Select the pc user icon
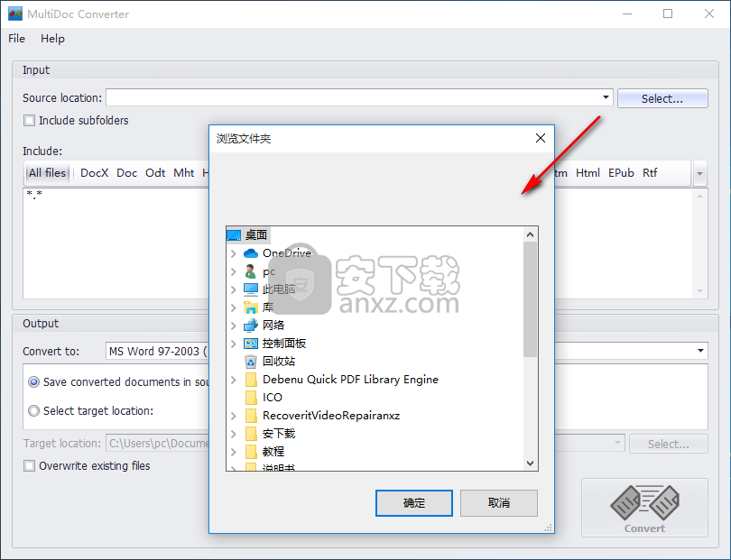 251,271
